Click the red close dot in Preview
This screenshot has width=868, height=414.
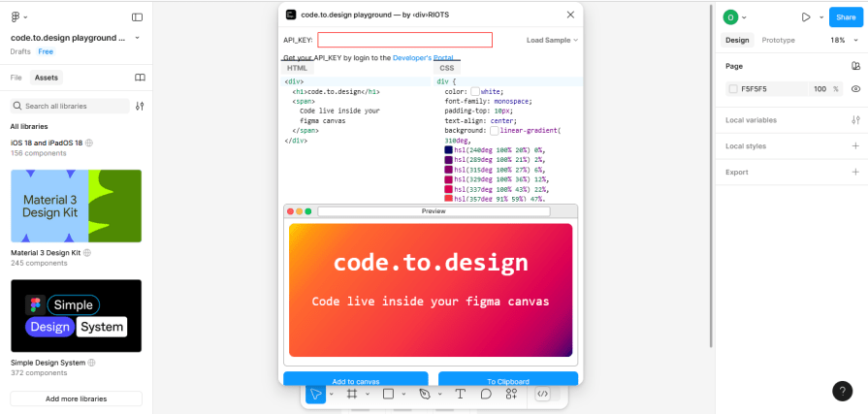coord(290,211)
